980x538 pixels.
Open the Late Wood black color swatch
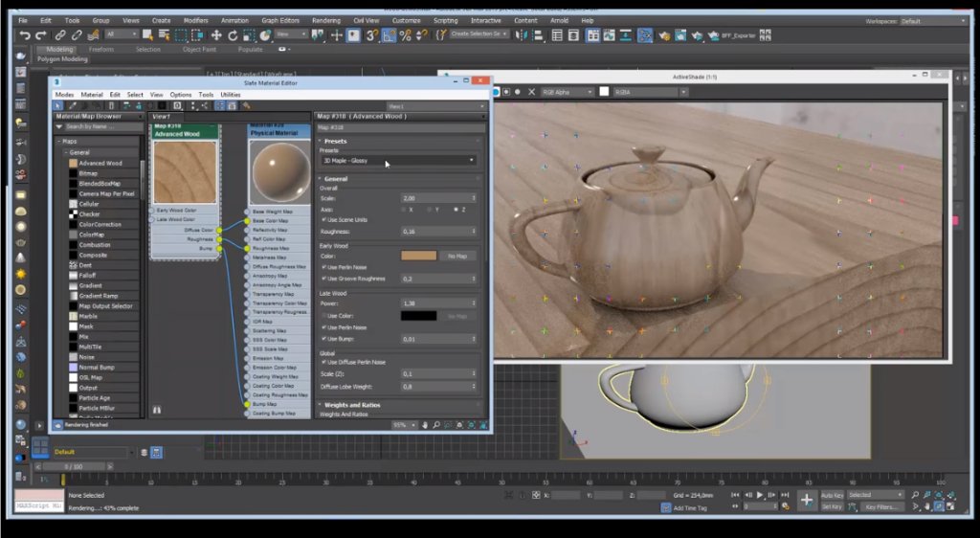click(419, 316)
